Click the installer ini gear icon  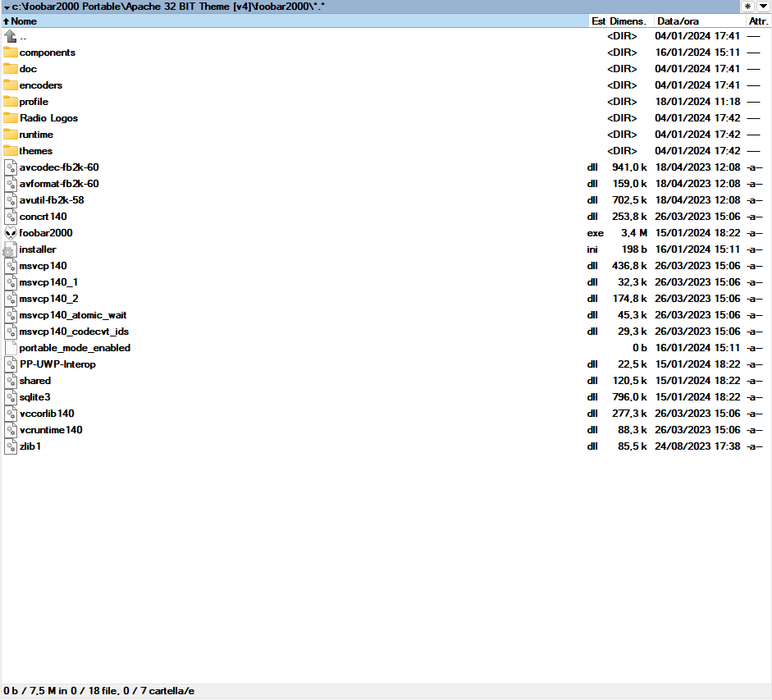coord(11,249)
